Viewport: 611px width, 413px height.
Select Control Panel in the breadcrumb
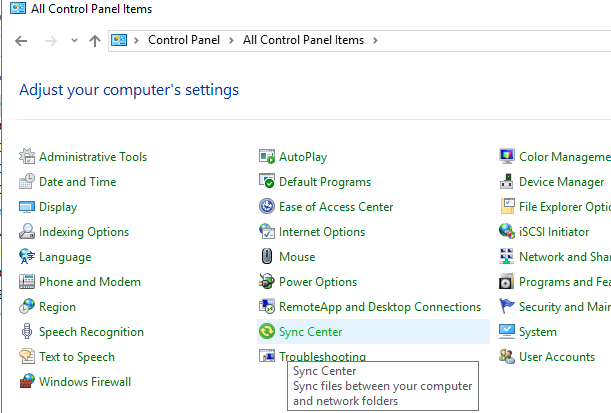tap(184, 40)
